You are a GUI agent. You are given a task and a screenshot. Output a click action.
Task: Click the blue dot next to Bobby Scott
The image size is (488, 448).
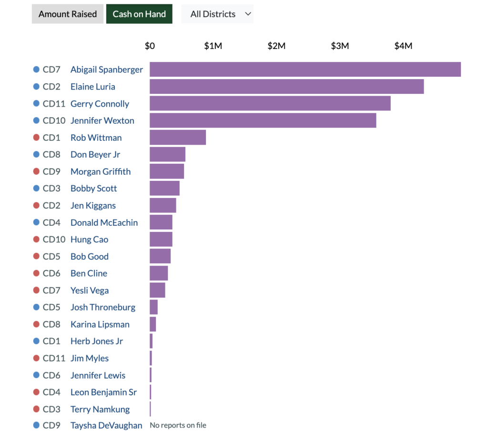(36, 189)
